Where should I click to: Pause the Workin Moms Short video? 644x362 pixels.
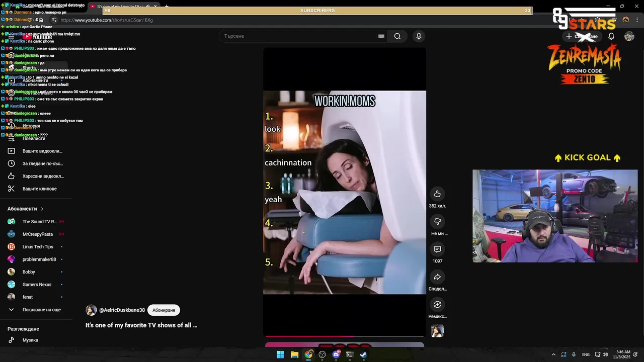[345, 192]
